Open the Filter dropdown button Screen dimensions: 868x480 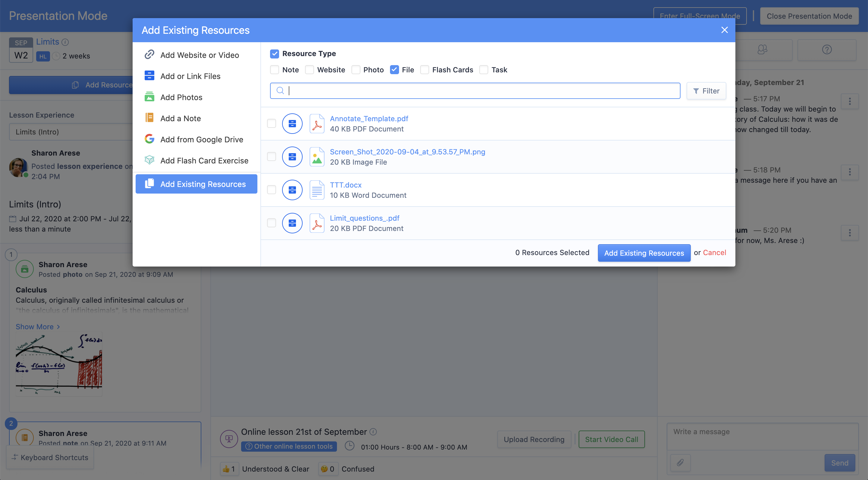tap(706, 91)
